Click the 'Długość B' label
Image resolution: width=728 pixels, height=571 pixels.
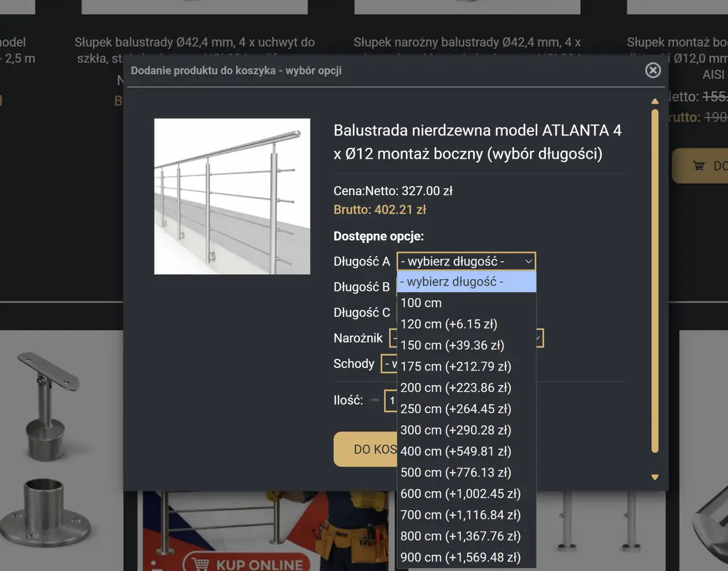tap(362, 287)
